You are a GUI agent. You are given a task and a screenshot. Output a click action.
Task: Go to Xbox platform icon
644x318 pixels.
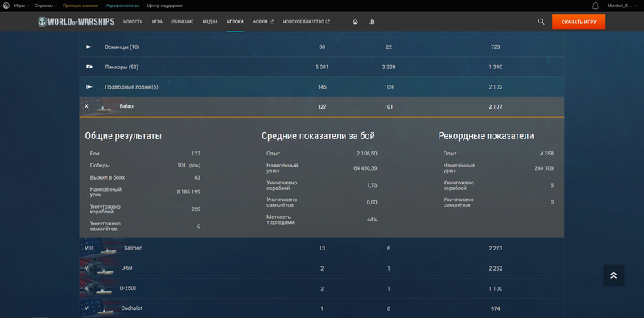355,23
